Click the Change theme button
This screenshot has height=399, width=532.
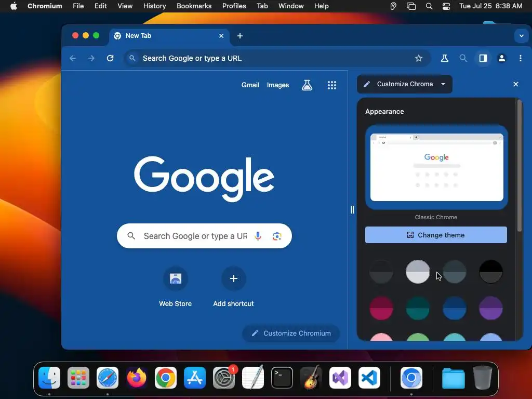[x=436, y=235]
